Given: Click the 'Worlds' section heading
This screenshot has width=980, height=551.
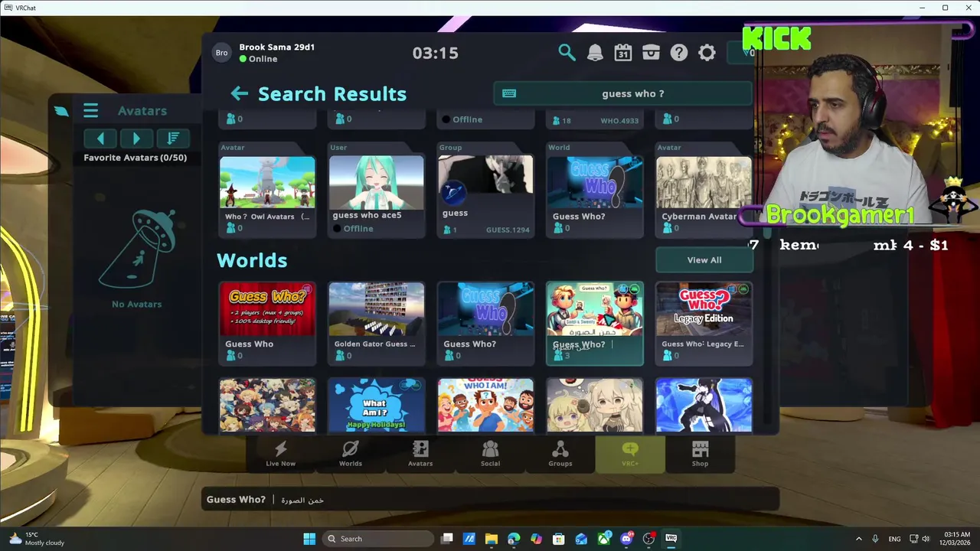Looking at the screenshot, I should pos(252,260).
